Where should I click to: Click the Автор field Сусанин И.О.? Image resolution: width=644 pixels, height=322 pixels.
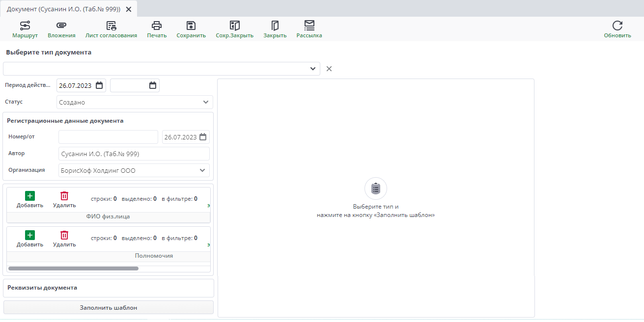tap(134, 154)
